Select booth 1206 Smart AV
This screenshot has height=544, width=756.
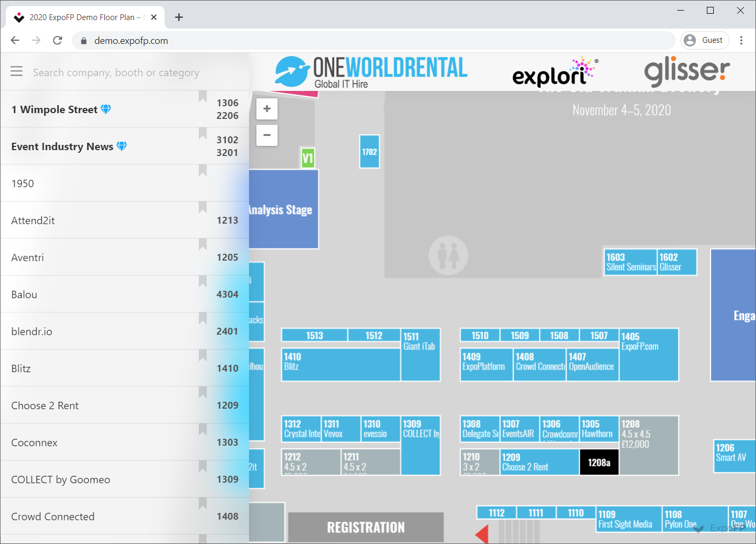(x=734, y=456)
